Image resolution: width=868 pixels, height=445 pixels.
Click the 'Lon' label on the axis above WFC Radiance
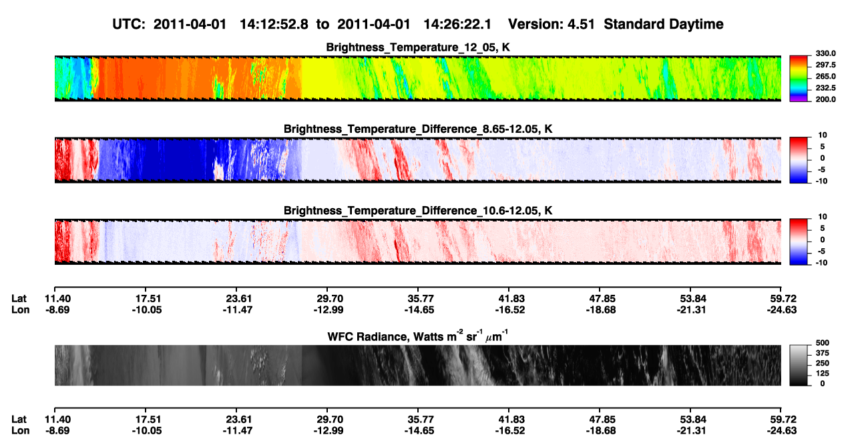pyautogui.click(x=19, y=310)
